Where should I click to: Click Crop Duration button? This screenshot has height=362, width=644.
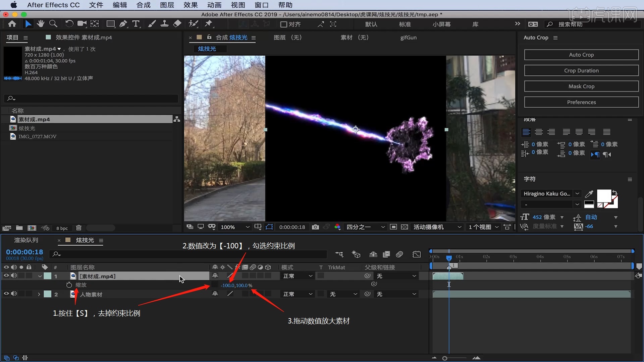coord(581,70)
